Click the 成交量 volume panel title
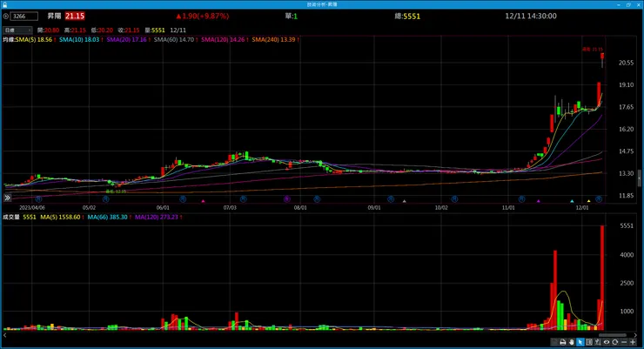Viewport: 644px width, 349px height. click(11, 217)
